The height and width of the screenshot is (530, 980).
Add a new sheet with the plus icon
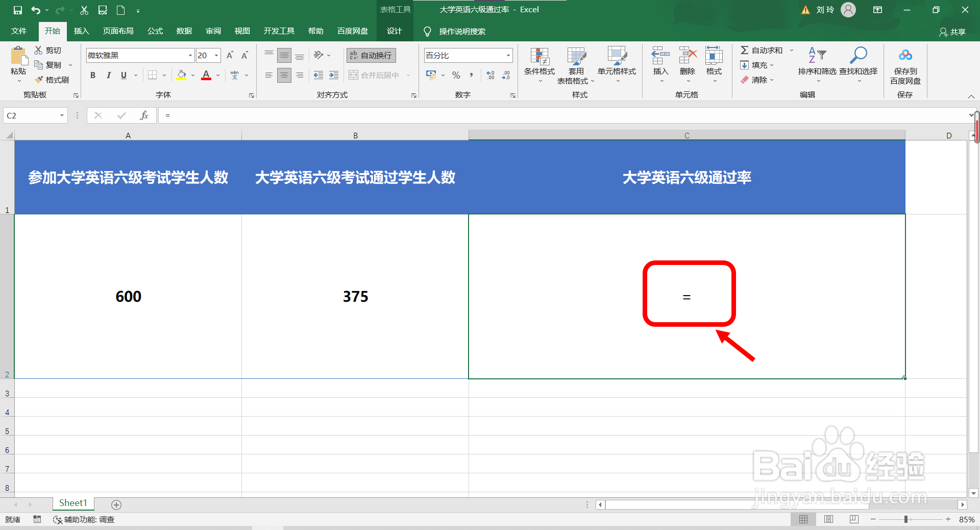point(116,505)
